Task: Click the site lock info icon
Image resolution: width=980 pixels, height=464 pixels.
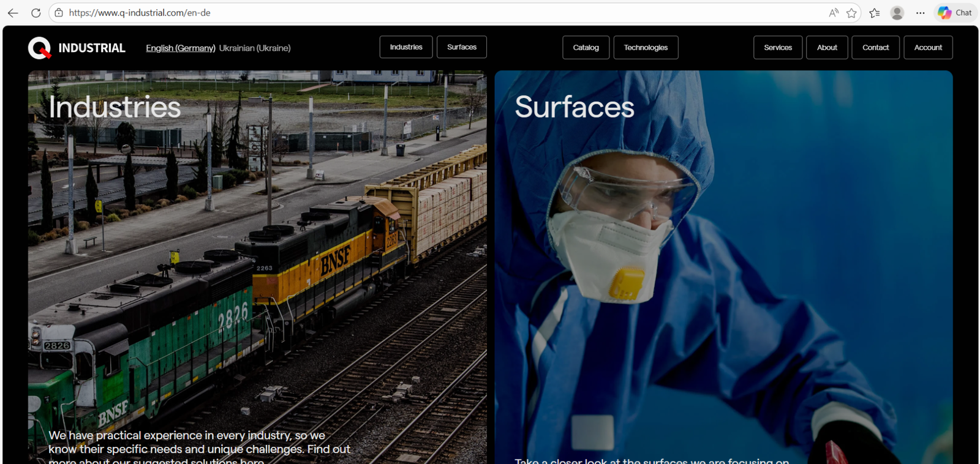Action: (x=59, y=13)
